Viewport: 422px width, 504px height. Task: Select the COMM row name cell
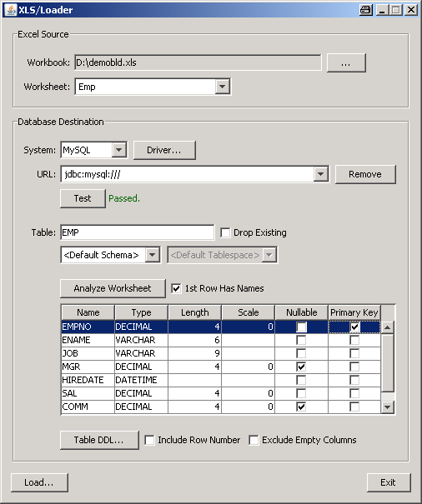coord(88,407)
